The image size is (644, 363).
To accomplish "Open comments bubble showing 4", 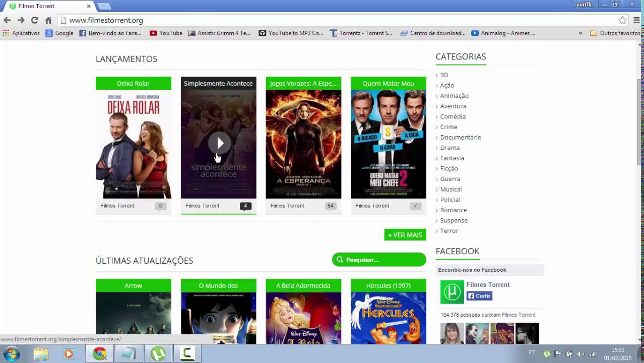I will point(245,206).
